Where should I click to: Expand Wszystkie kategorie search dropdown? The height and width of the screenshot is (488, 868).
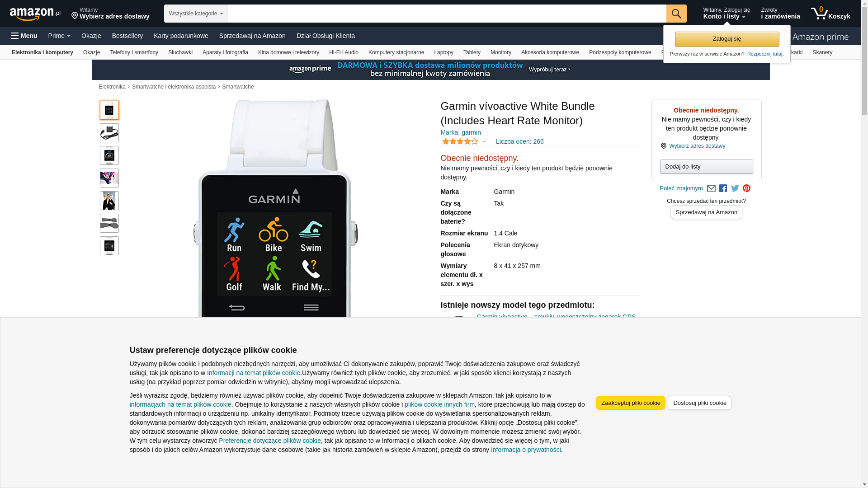[195, 14]
